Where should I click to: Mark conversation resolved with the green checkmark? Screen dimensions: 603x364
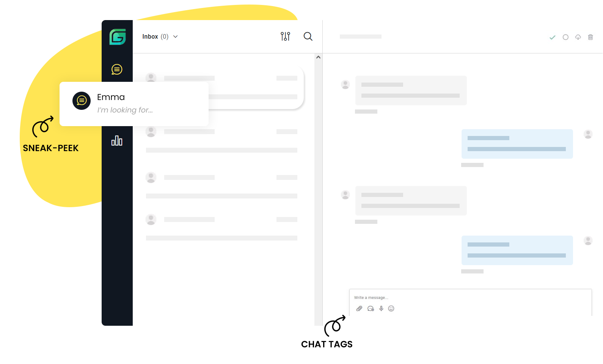coord(553,37)
